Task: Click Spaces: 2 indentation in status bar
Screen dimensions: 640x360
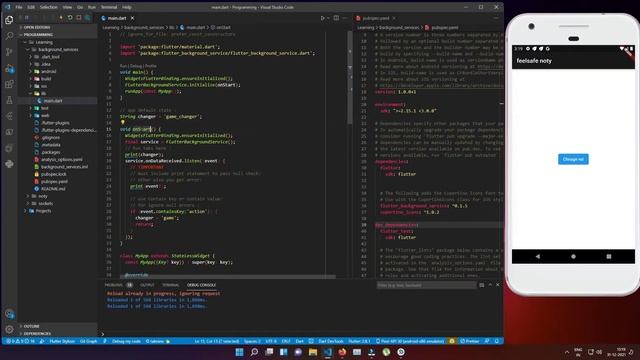Action: tap(252, 341)
